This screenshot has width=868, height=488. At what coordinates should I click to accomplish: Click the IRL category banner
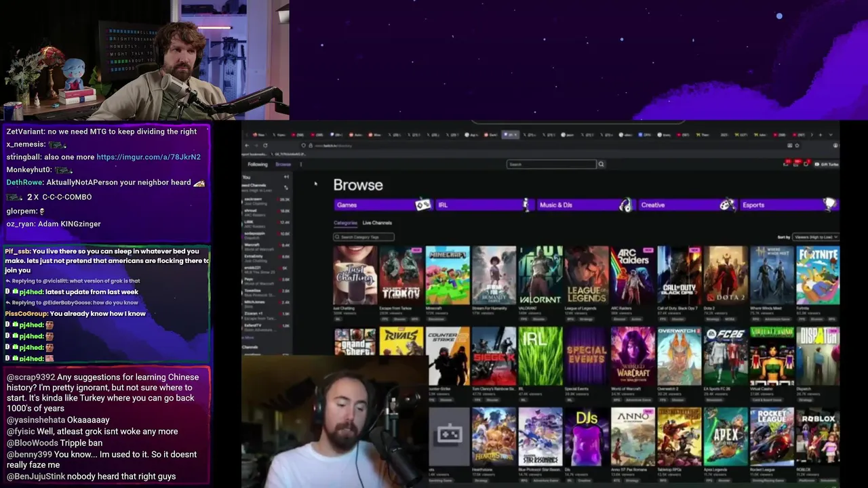tap(484, 205)
